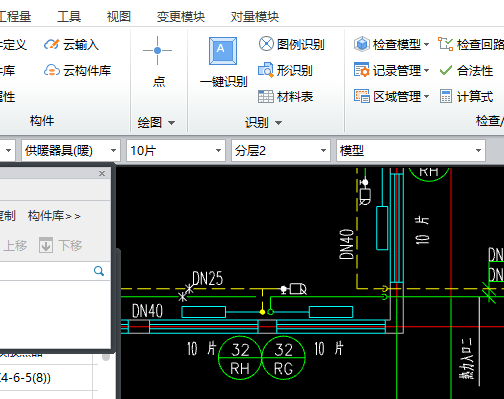Start 形识别 shape recognition
Viewport: 504px width, 399px height.
tap(285, 70)
